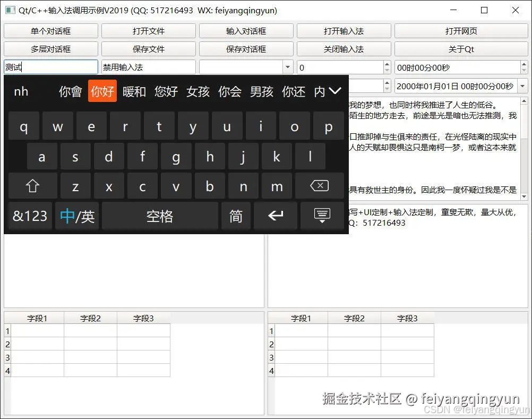Select row 1 header in the left table
The width and height of the screenshot is (532, 419).
(x=7, y=331)
